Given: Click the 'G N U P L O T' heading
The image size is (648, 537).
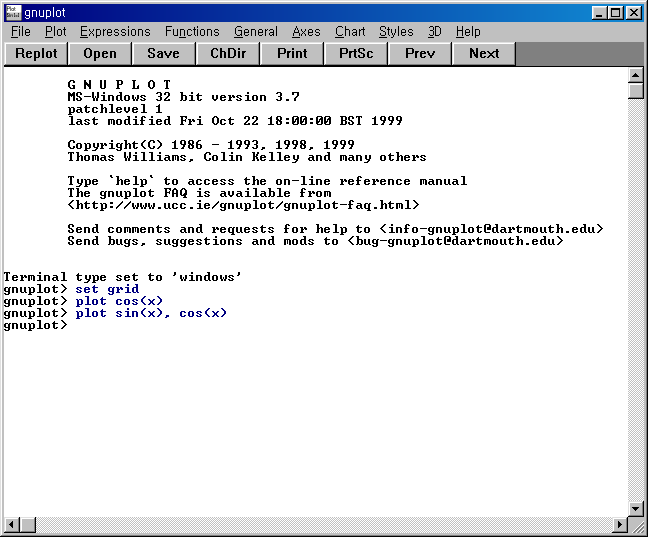Looking at the screenshot, I should (119, 85).
